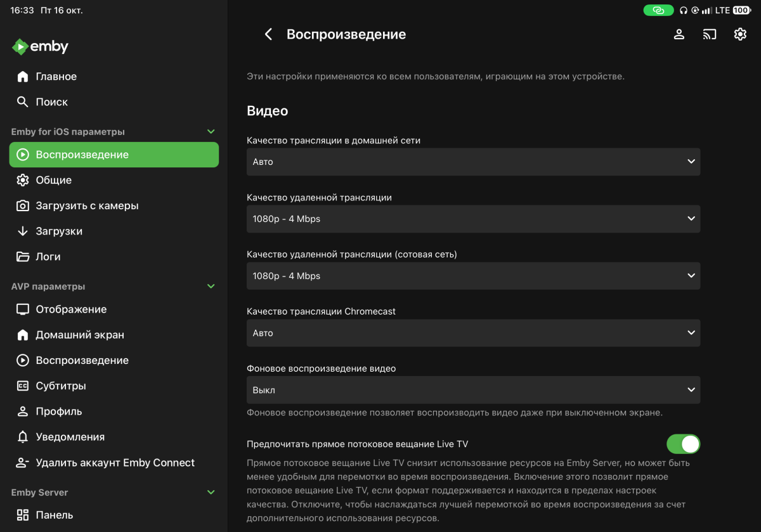This screenshot has height=532, width=761.
Task: Toggle Предпочитать прямое потоковое вещание Live TV
Action: 683,444
